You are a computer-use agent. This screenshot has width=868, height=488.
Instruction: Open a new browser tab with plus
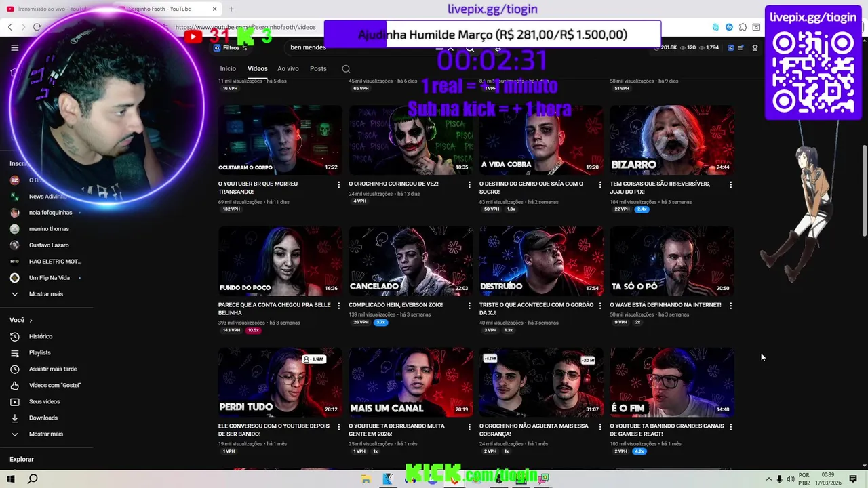pyautogui.click(x=231, y=9)
